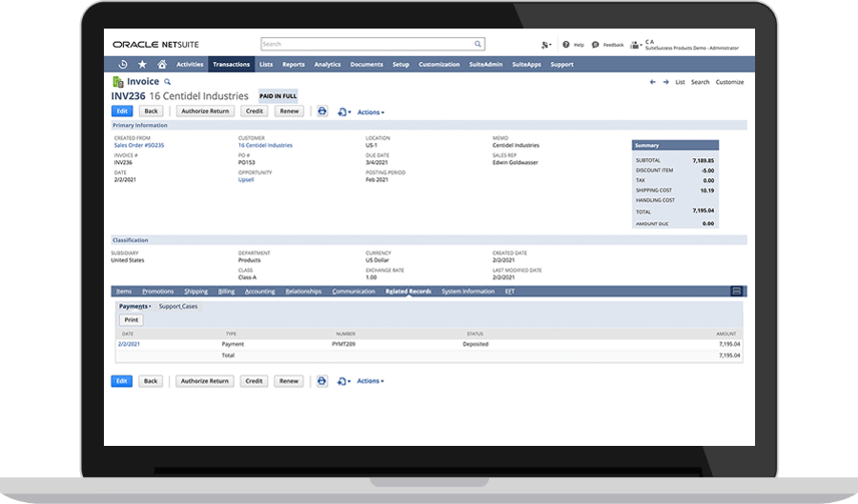Go to the Home icon
The height and width of the screenshot is (504, 858).
point(162,65)
